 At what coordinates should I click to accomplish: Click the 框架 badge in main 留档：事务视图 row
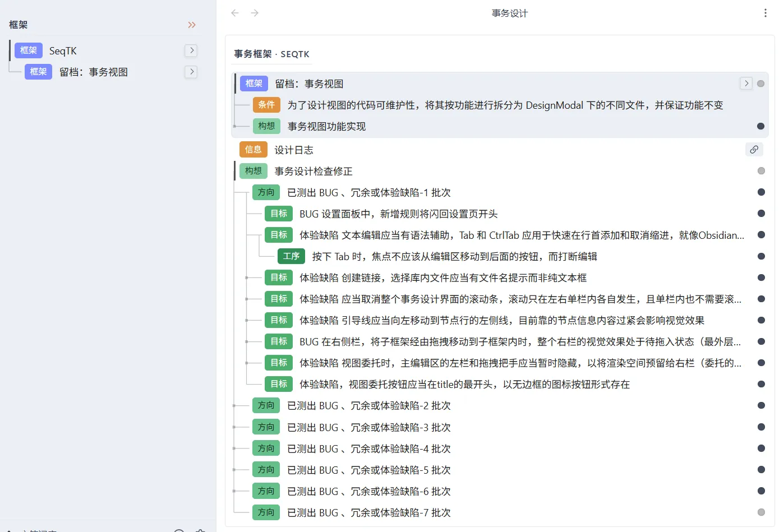coord(254,84)
